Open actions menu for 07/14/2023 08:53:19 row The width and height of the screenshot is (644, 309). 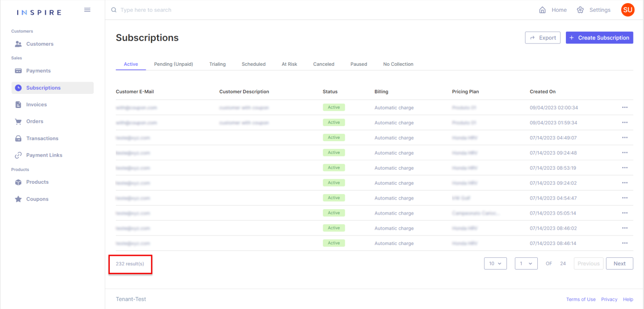click(624, 168)
